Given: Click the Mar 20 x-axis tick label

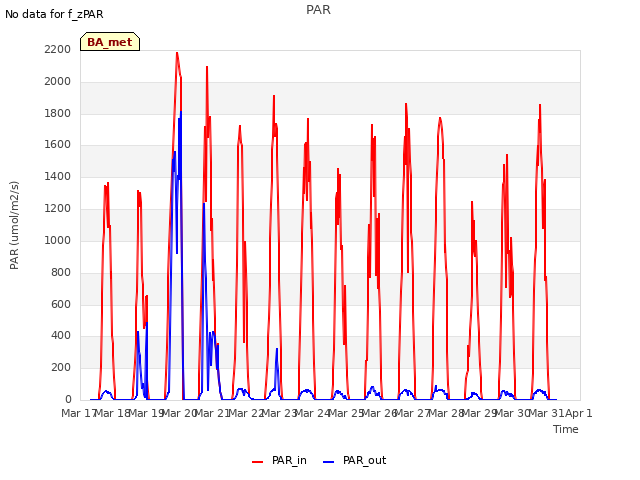Looking at the screenshot, I should (180, 413).
